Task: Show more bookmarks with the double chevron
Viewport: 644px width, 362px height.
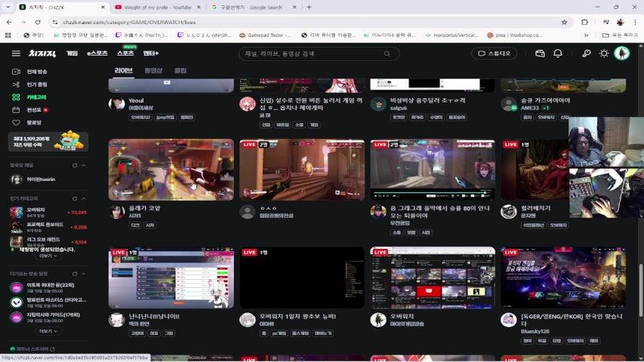Action: point(586,35)
